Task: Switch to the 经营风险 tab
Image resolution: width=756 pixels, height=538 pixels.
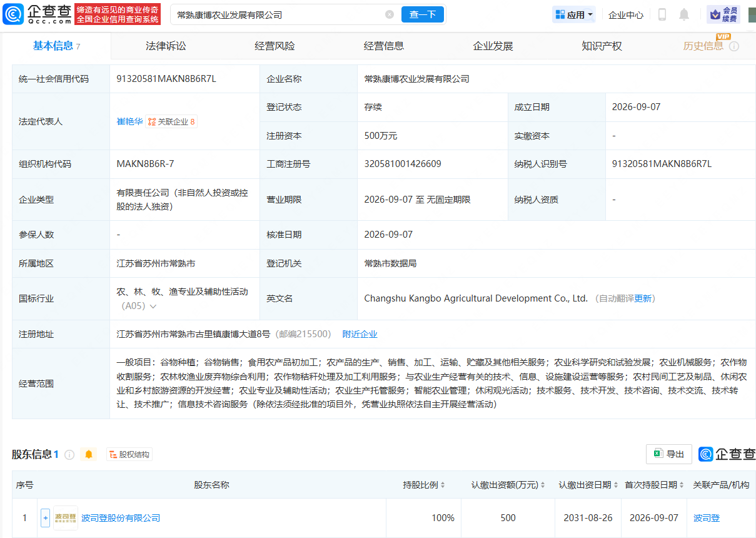Action: (x=275, y=46)
